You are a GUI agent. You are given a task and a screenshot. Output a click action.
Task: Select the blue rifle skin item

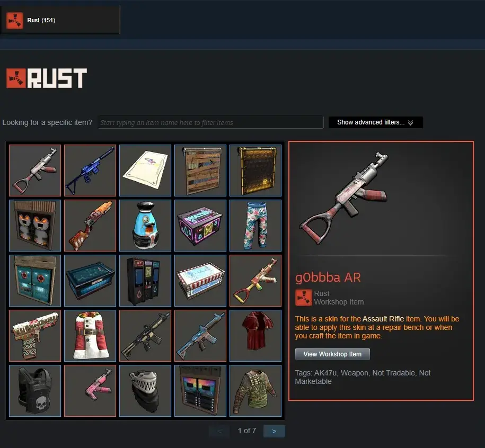[90, 171]
